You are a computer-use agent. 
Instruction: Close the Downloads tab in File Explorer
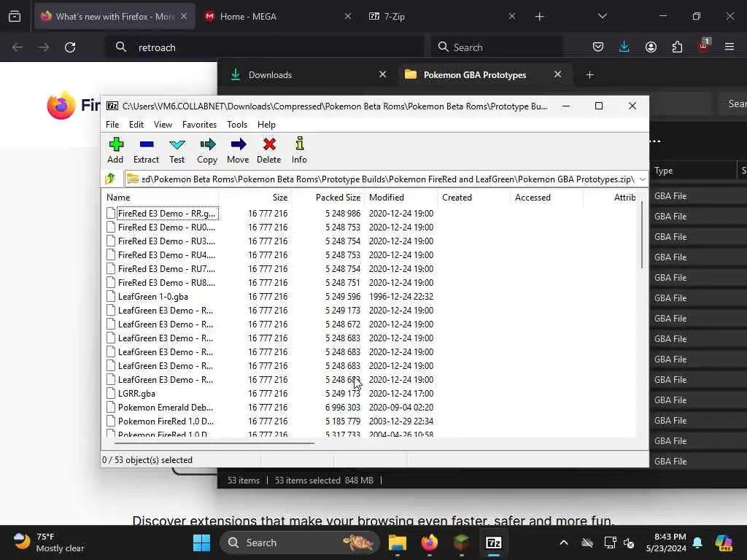(x=382, y=74)
